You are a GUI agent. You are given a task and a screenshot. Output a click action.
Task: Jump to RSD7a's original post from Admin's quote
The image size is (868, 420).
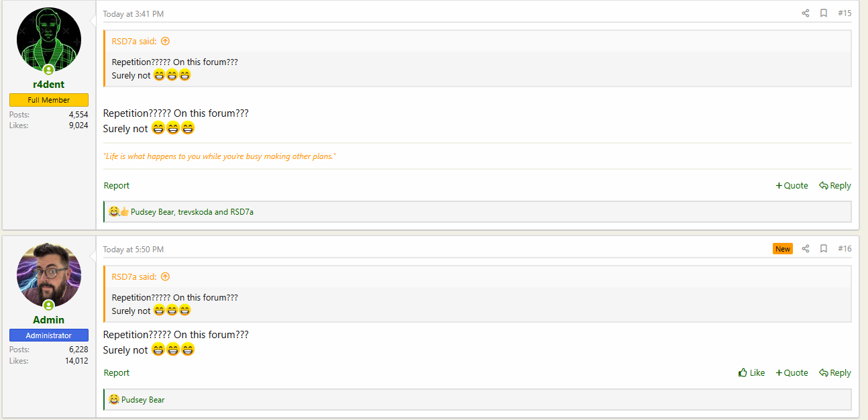[x=165, y=276]
